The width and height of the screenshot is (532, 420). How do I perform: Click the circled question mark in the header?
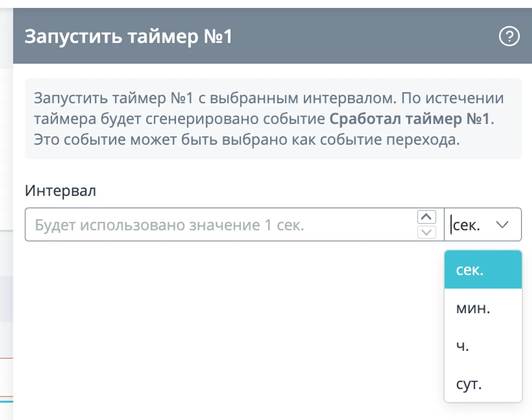tap(509, 36)
